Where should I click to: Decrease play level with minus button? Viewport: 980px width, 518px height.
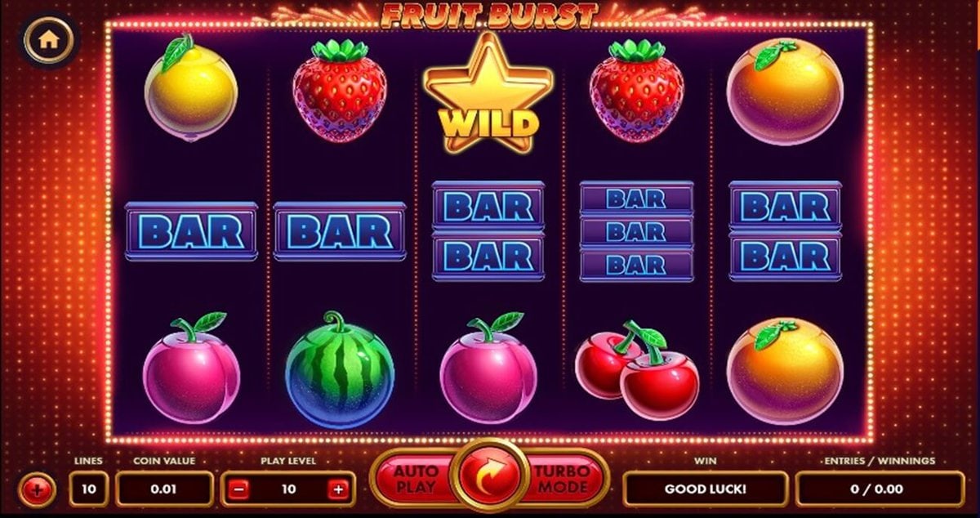tap(238, 490)
